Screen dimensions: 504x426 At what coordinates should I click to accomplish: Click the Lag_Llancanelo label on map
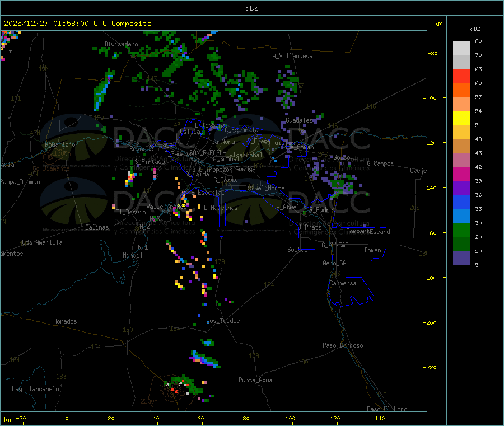click(x=36, y=388)
